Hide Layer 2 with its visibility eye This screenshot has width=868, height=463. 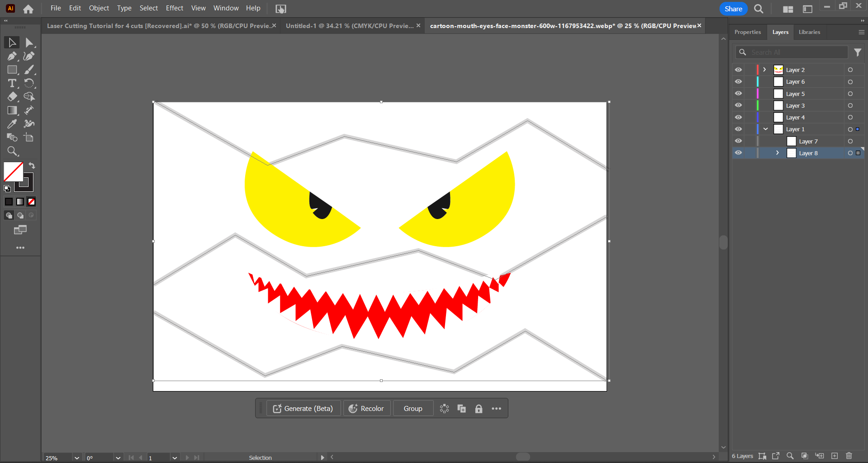pos(739,69)
